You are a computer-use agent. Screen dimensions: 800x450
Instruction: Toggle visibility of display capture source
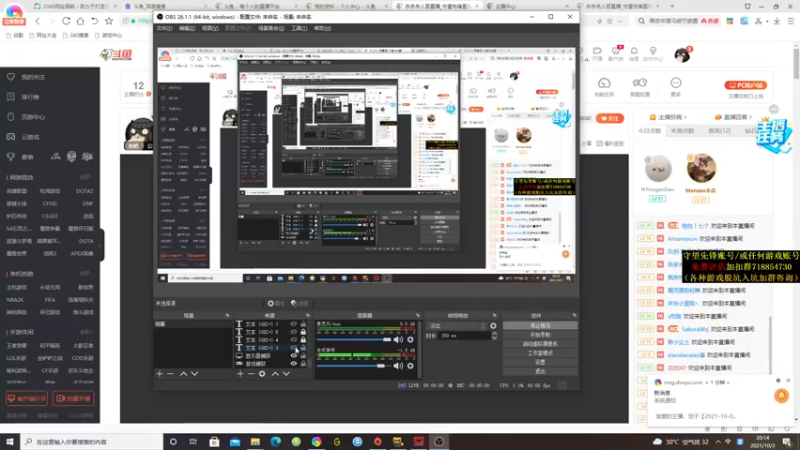[x=293, y=356]
